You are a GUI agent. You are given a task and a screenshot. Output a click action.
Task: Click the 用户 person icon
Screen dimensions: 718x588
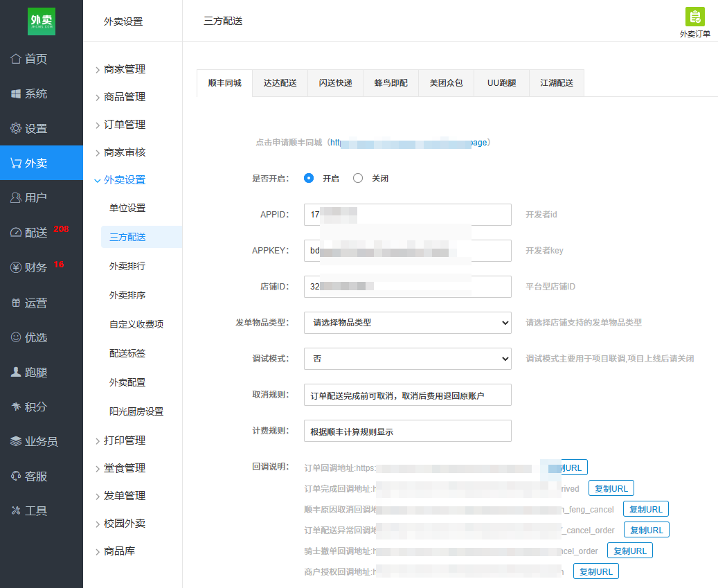pos(16,198)
